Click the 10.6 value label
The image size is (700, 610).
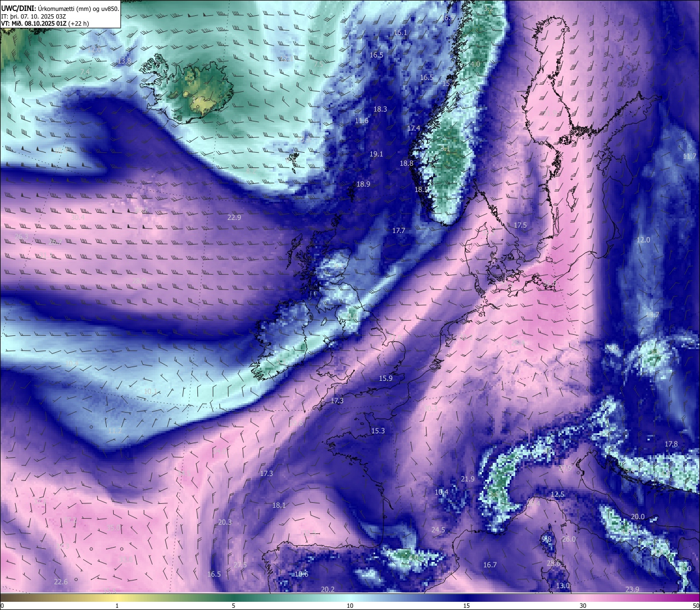point(301,574)
